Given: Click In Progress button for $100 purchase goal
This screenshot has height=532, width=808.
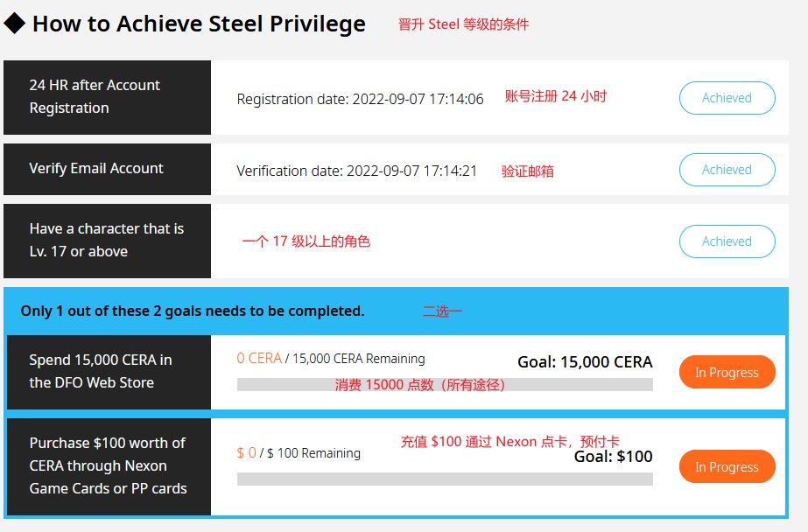Looking at the screenshot, I should (x=727, y=466).
